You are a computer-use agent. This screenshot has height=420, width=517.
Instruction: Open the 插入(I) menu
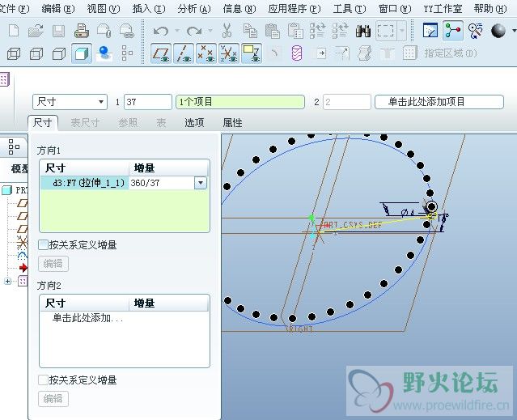149,9
